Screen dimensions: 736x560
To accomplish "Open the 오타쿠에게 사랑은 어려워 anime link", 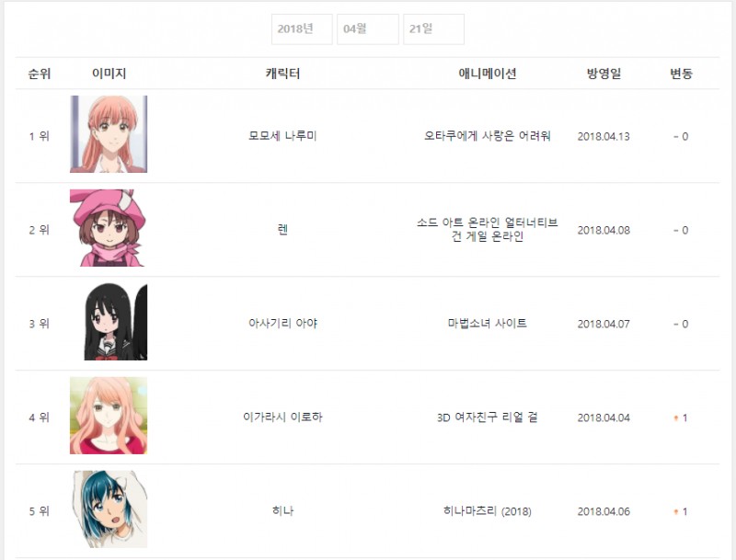I will [488, 136].
